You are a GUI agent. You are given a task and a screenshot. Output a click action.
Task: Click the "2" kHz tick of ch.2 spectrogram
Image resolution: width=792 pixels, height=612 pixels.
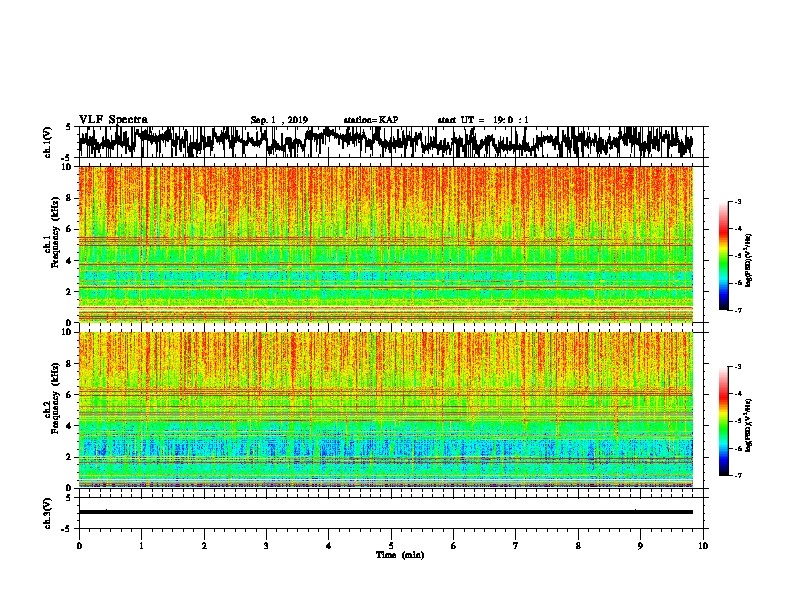(x=69, y=457)
